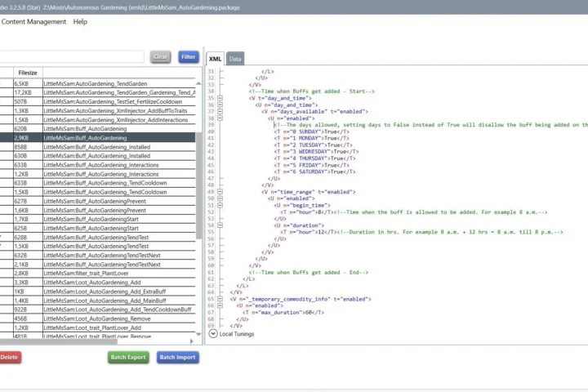Viewport: 588px width, 392px height.
Task: Click the red Delete button
Action: 10,357
